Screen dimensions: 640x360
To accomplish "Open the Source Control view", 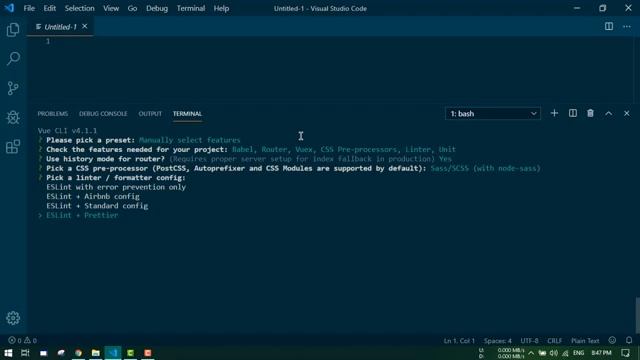I will (x=13, y=88).
